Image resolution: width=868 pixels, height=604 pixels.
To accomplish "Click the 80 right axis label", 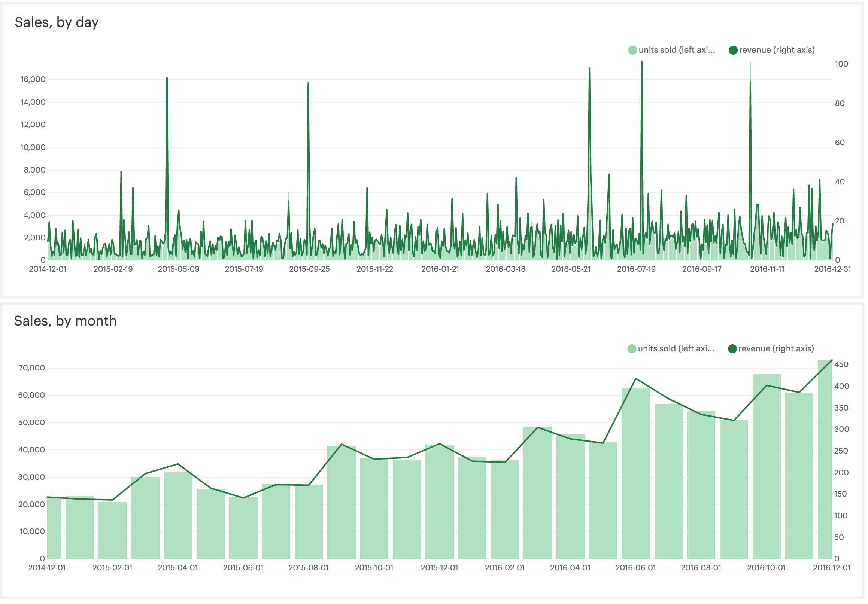I will [x=840, y=103].
